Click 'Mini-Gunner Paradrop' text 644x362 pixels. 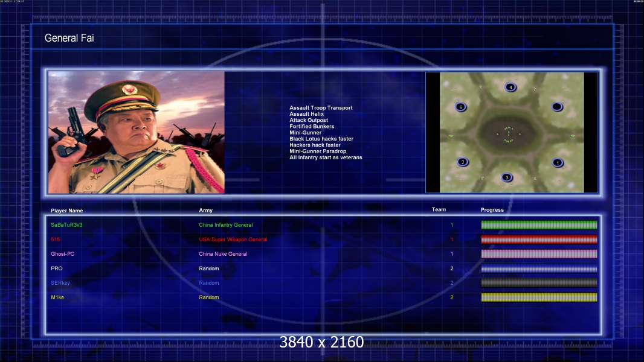tap(318, 151)
